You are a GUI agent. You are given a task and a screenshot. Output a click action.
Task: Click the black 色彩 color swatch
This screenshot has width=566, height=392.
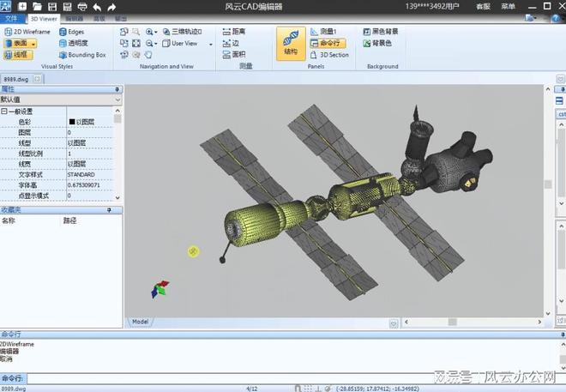pos(72,122)
